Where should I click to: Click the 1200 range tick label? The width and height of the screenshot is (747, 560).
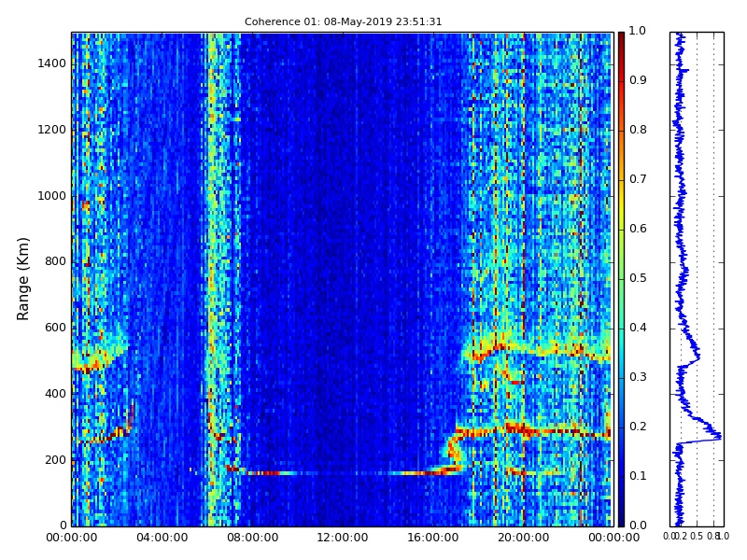pos(52,130)
